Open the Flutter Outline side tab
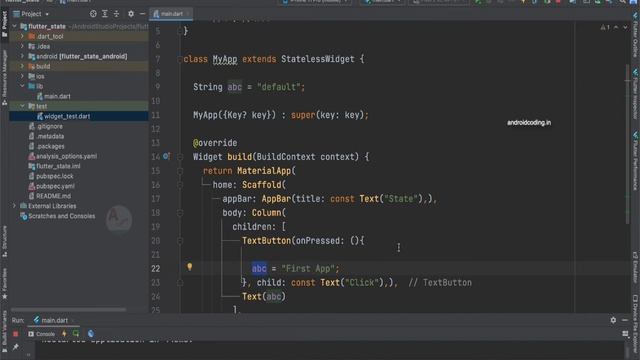Screen dimensions: 640x360 636,36
